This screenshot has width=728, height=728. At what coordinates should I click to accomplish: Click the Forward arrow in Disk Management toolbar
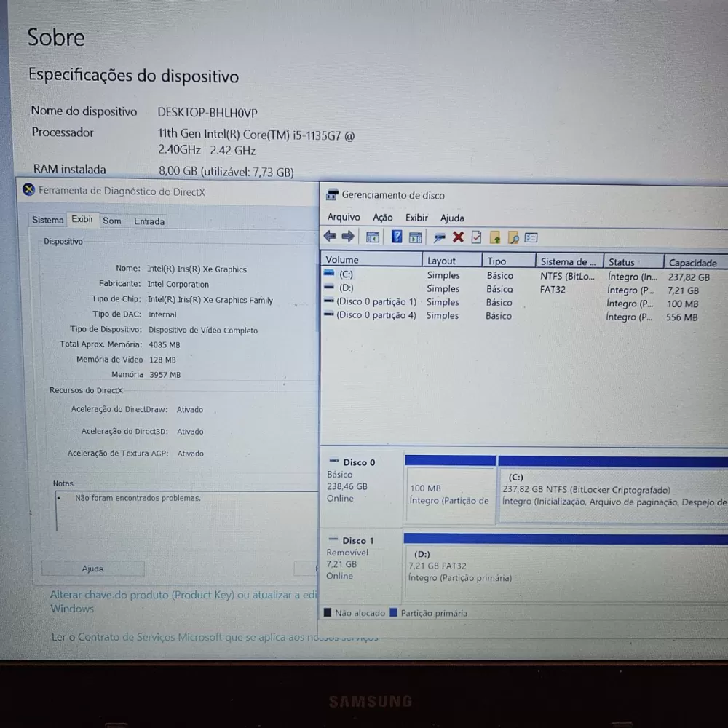coord(348,237)
